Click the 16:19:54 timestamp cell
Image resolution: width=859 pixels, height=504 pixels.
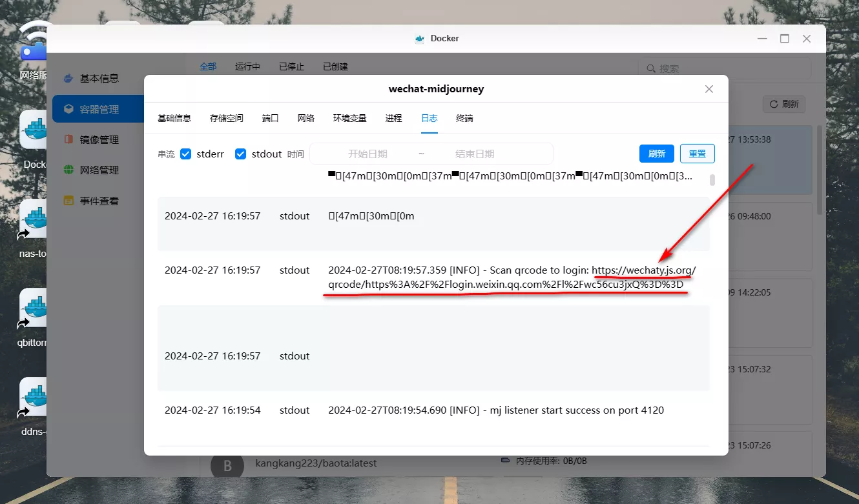pyautogui.click(x=212, y=410)
